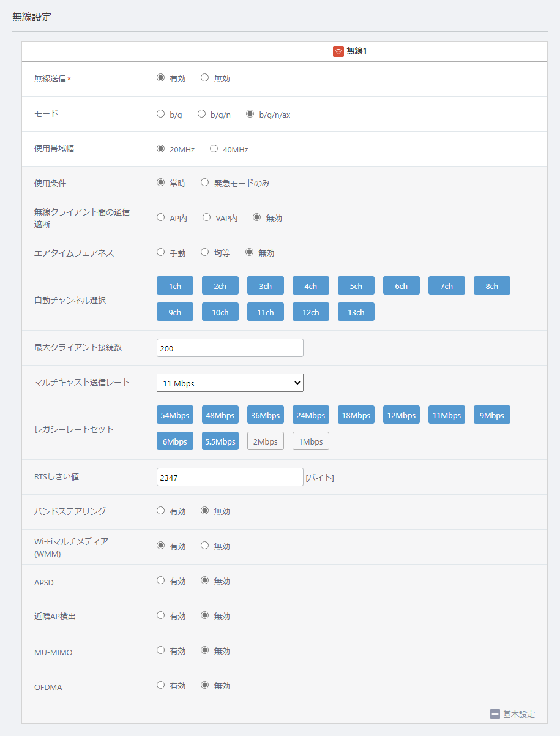Toggle the 4ch channel button
The width and height of the screenshot is (560, 736).
coord(311,286)
